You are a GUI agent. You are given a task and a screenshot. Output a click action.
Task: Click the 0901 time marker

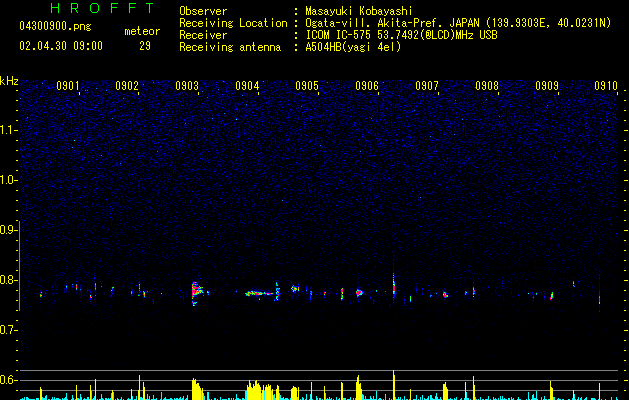tap(67, 86)
